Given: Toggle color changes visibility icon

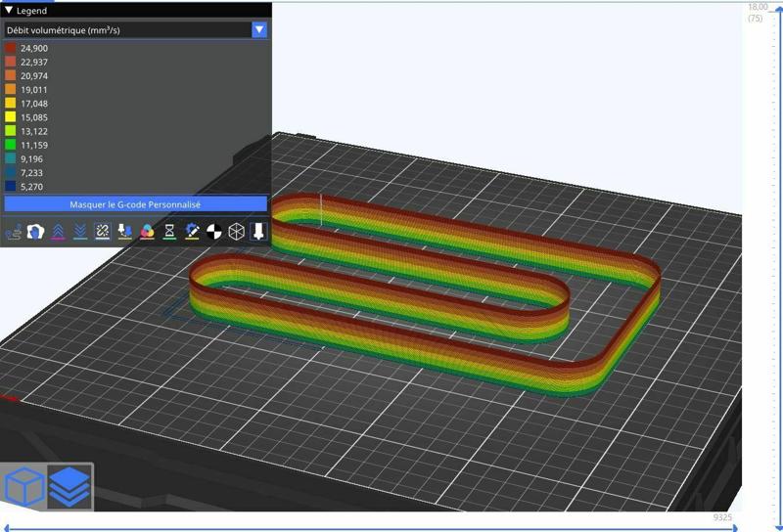Looking at the screenshot, I should tap(148, 232).
